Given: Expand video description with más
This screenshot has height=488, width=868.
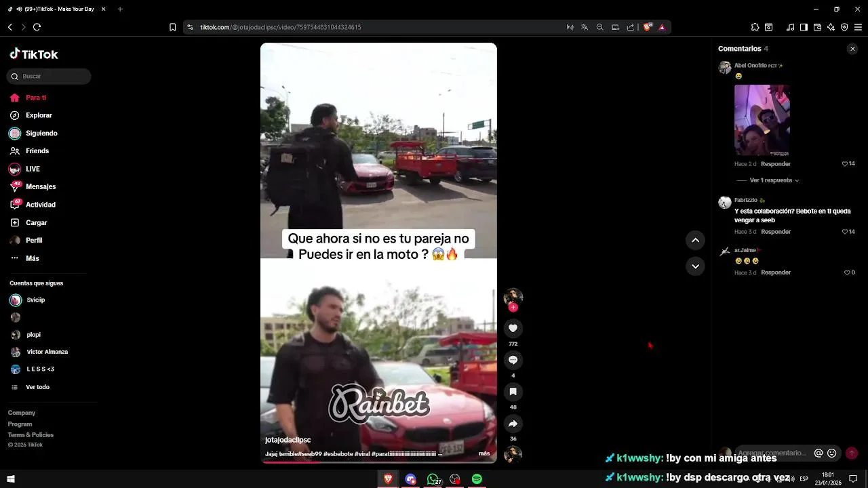Looking at the screenshot, I should click(x=484, y=453).
